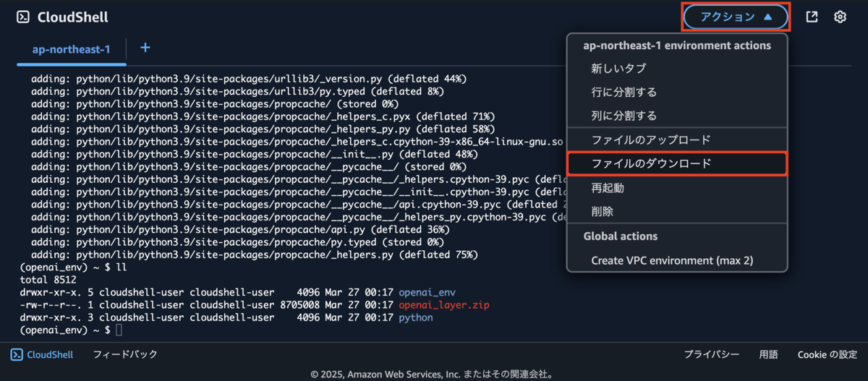Open the 用語 link
The width and height of the screenshot is (868, 381).
[769, 354]
